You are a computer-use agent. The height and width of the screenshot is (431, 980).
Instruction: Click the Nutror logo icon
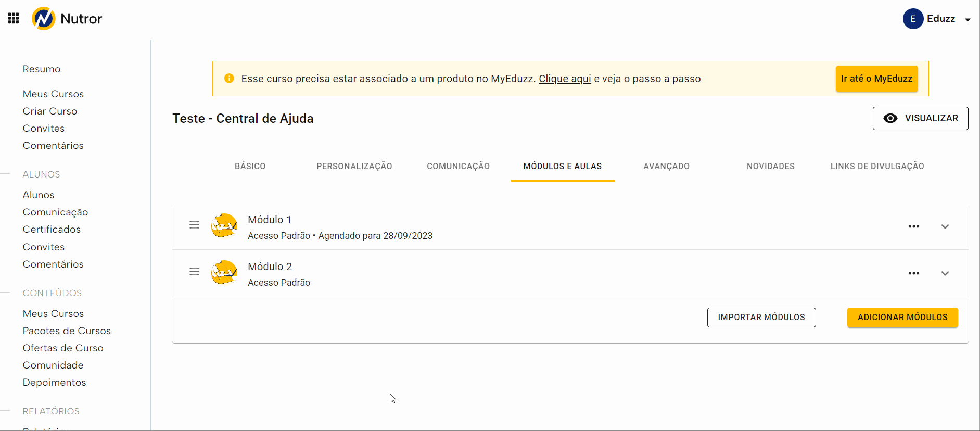pos(43,19)
